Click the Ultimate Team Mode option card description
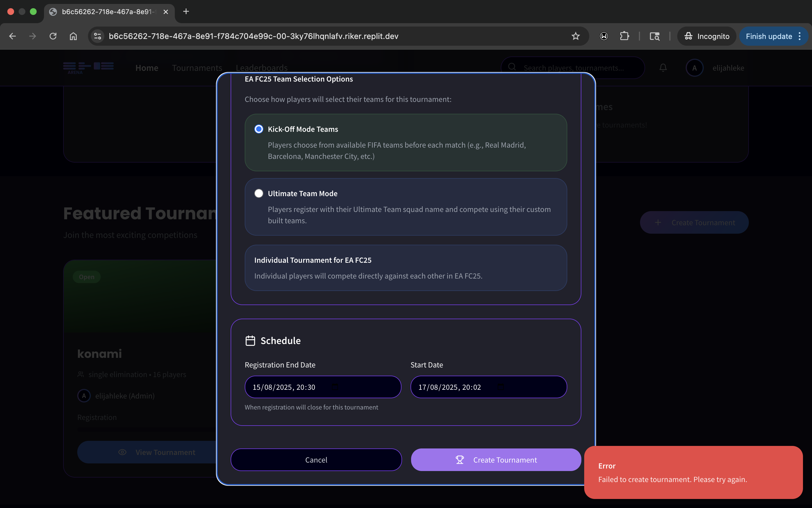The width and height of the screenshot is (812, 508). point(409,215)
